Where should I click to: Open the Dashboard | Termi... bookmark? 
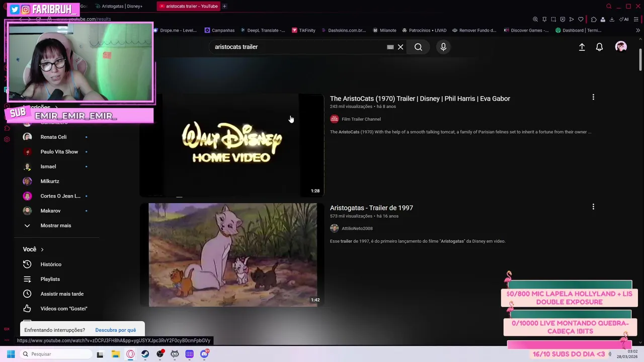click(x=579, y=30)
